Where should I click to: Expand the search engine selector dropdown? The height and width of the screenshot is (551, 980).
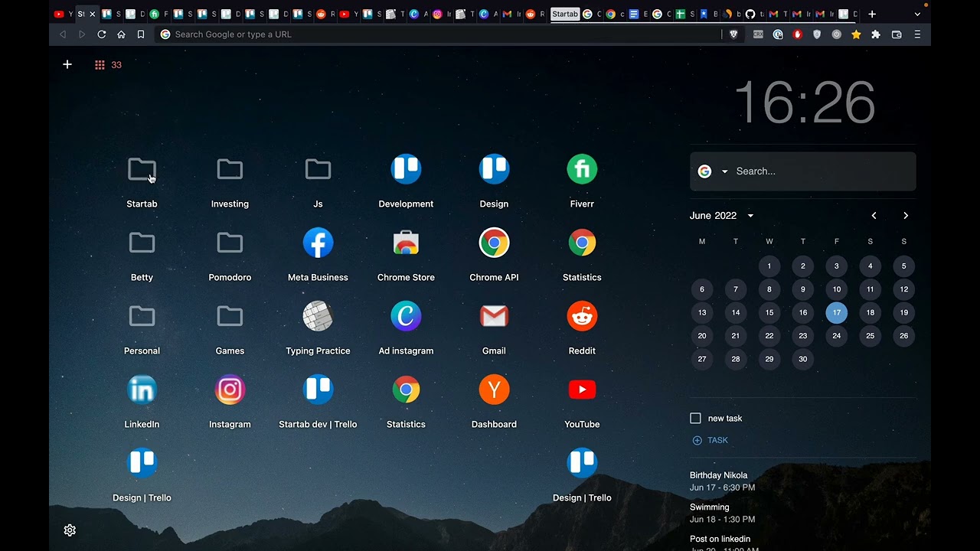724,171
